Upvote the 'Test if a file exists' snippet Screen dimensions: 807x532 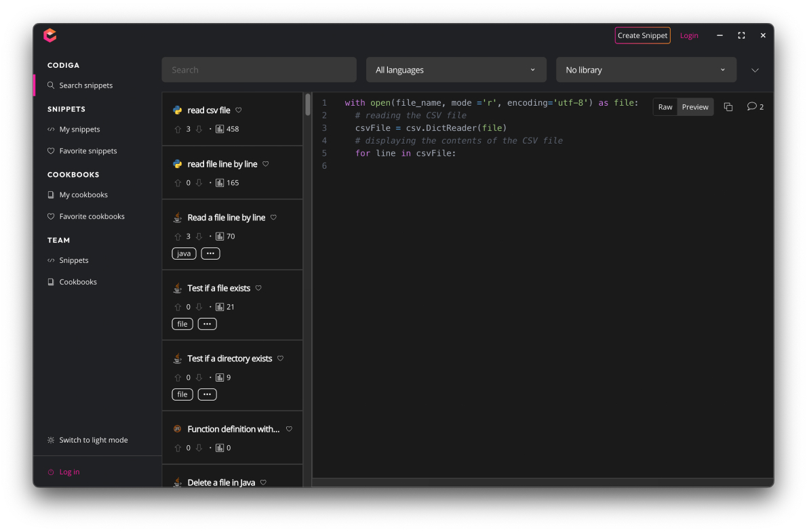click(x=178, y=307)
